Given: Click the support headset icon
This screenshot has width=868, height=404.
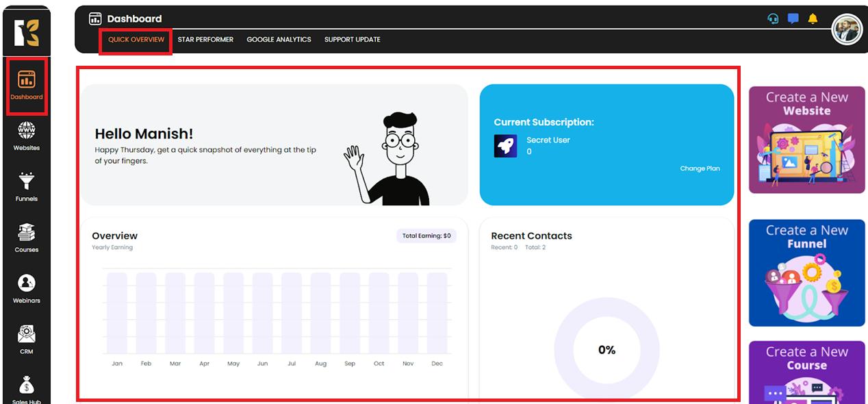Looking at the screenshot, I should (773, 19).
